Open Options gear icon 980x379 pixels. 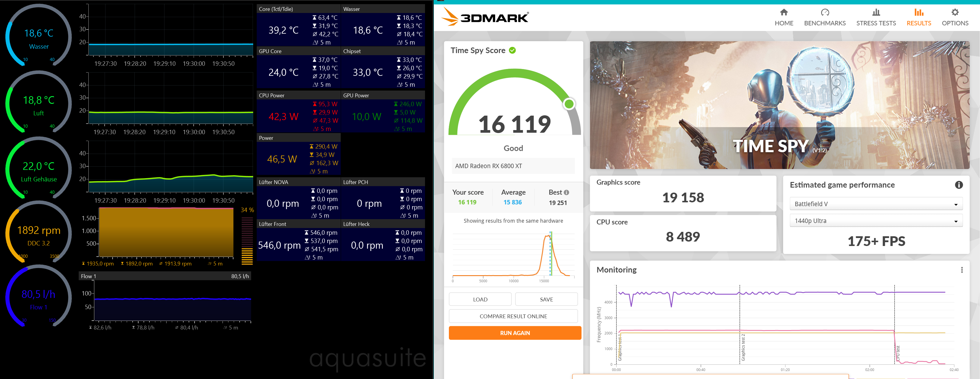[955, 12]
